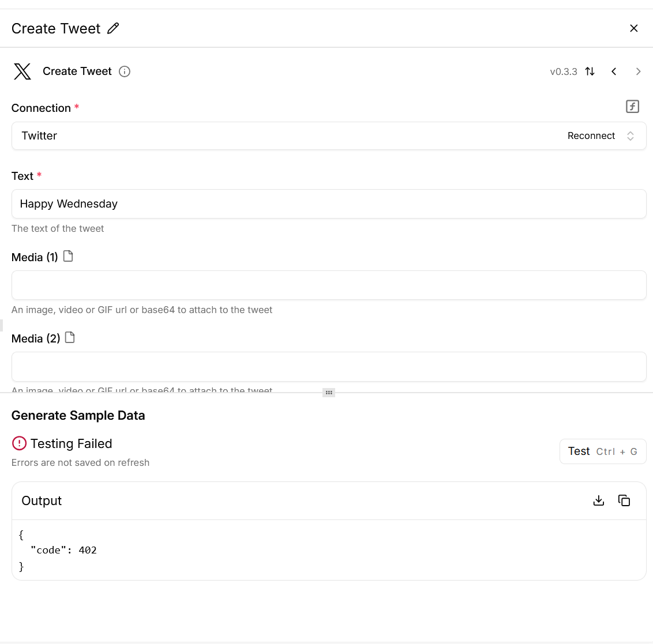
Task: Toggle dynamic value mode for Connection
Action: [x=632, y=107]
